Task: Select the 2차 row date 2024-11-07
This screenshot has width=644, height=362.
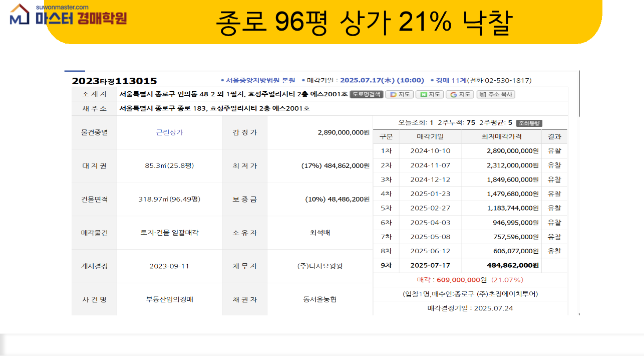Action: point(430,165)
